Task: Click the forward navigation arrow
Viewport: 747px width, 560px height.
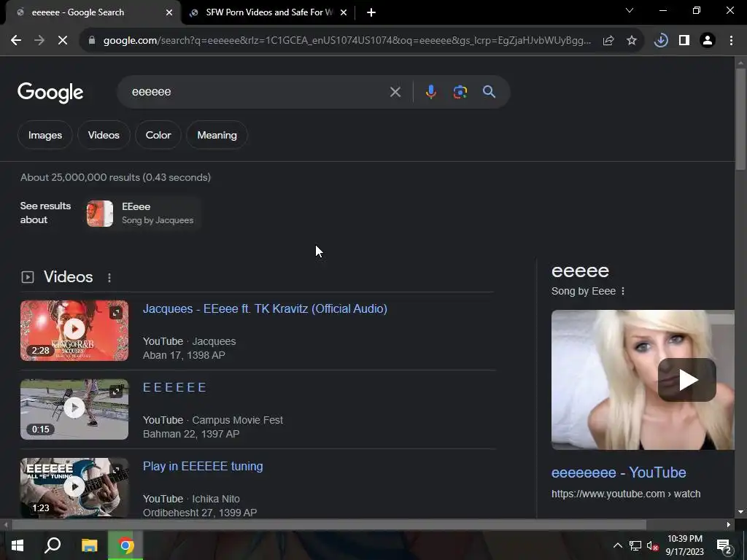Action: pyautogui.click(x=39, y=41)
